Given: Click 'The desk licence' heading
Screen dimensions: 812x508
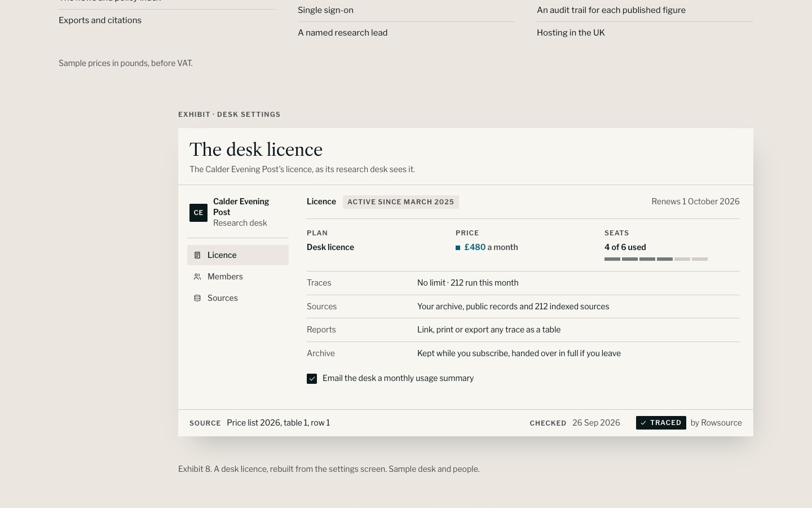Looking at the screenshot, I should (256, 150).
